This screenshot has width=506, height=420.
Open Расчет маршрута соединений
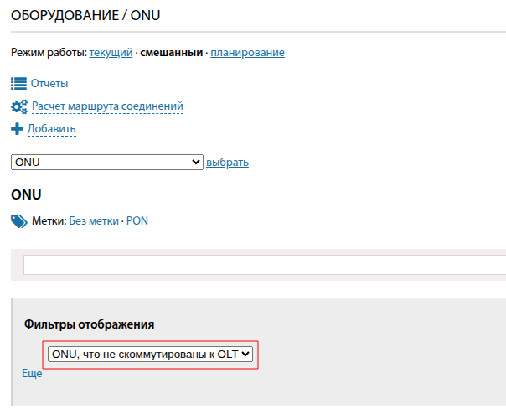click(107, 106)
